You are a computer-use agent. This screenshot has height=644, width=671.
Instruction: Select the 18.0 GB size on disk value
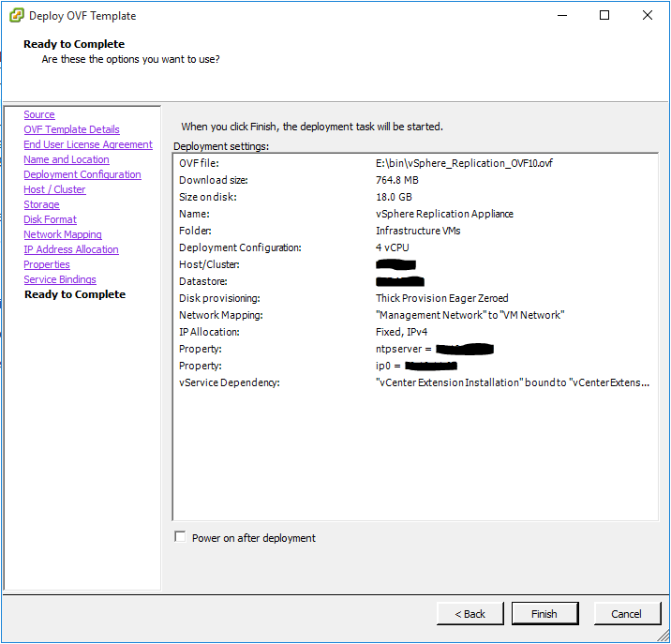[x=394, y=197]
